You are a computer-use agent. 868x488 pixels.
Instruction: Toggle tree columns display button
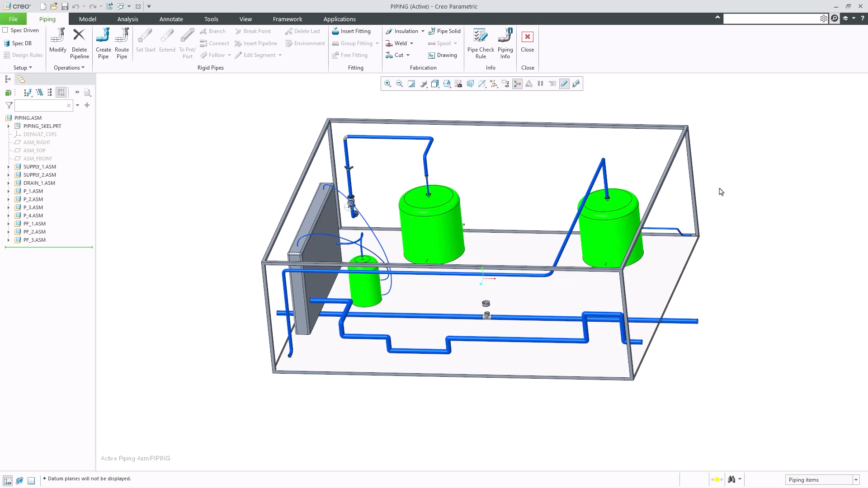61,92
